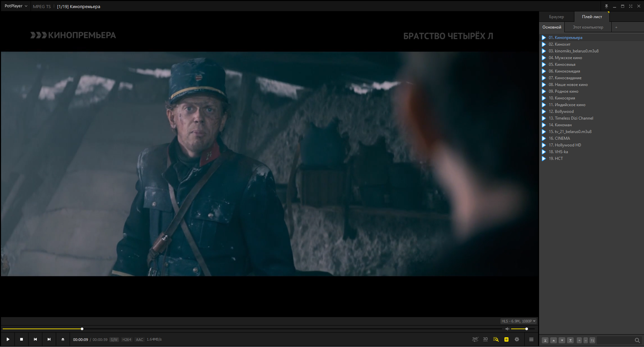Select the Основной playlist tab
The width and height of the screenshot is (644, 347).
click(x=552, y=27)
